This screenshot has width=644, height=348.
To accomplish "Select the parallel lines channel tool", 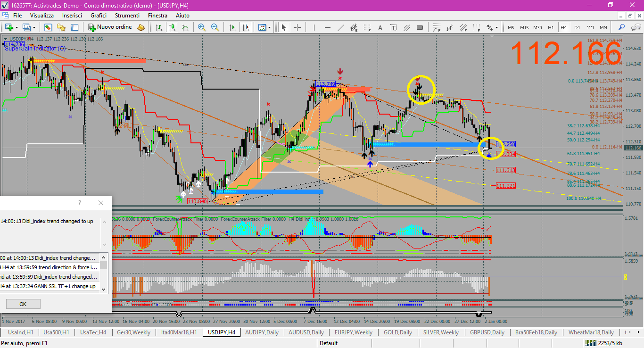I will click(x=407, y=27).
